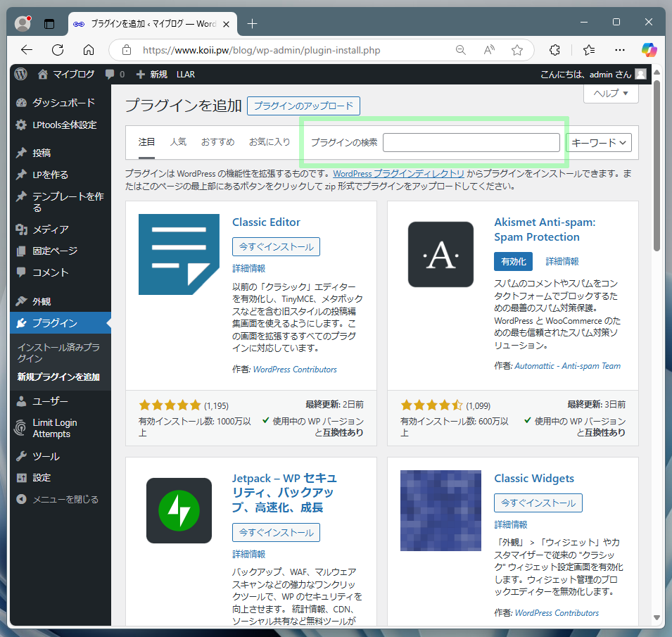Image resolution: width=672 pixels, height=637 pixels.
Task: Refresh the current page
Action: [x=58, y=50]
